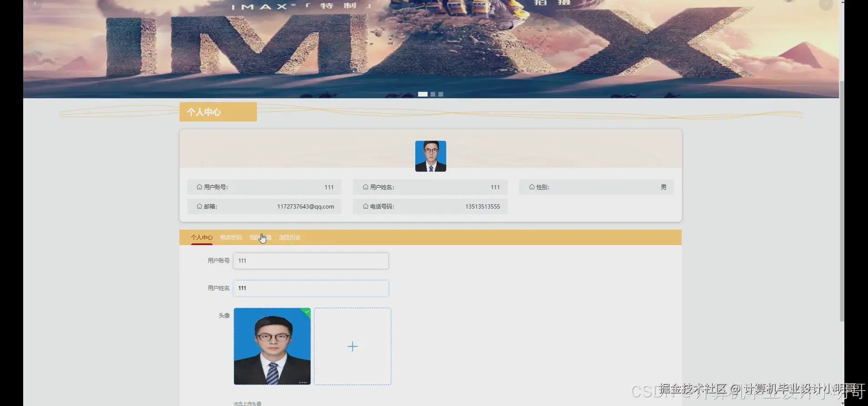The width and height of the screenshot is (868, 406).
Task: Click the IMAX banner image
Action: tap(431, 49)
